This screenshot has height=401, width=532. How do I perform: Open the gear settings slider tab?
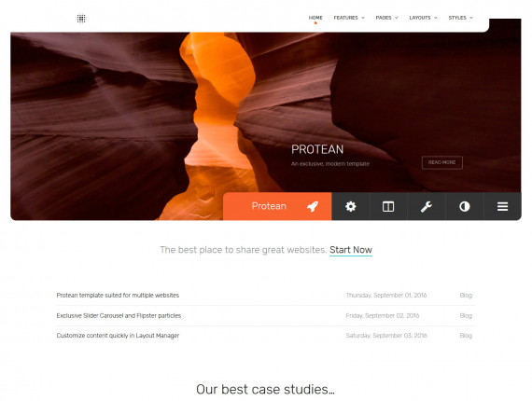point(351,206)
